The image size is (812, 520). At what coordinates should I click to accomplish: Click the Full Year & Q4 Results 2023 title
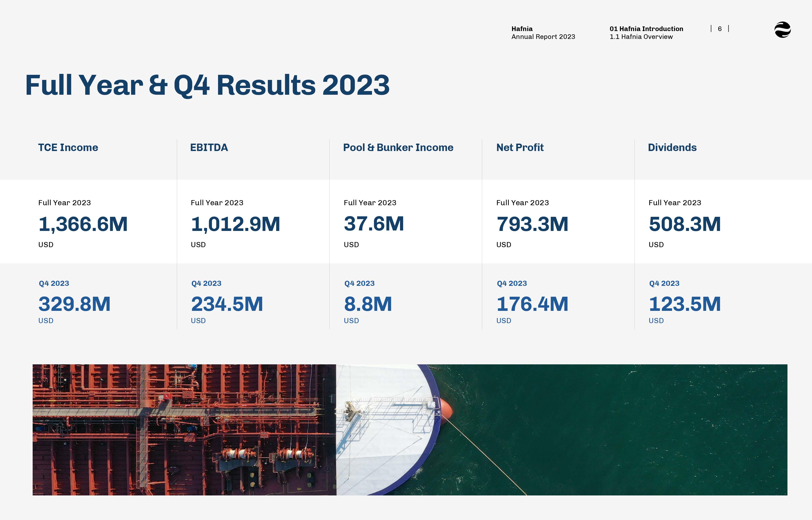point(207,85)
